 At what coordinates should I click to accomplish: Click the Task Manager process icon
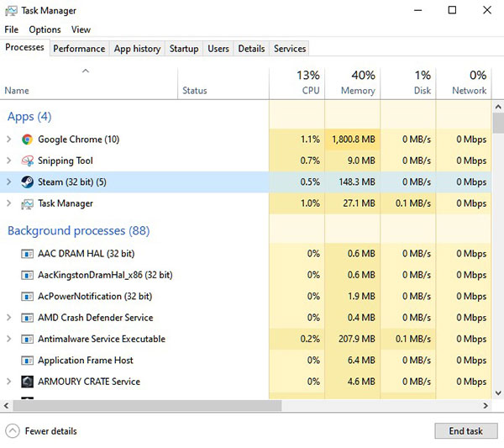27,203
